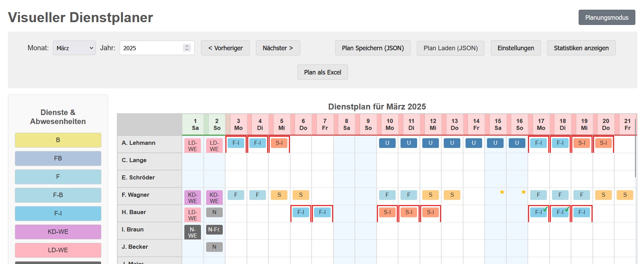Toggle Planungsmodus button
Image resolution: width=644 pixels, height=264 pixels.
pos(607,17)
